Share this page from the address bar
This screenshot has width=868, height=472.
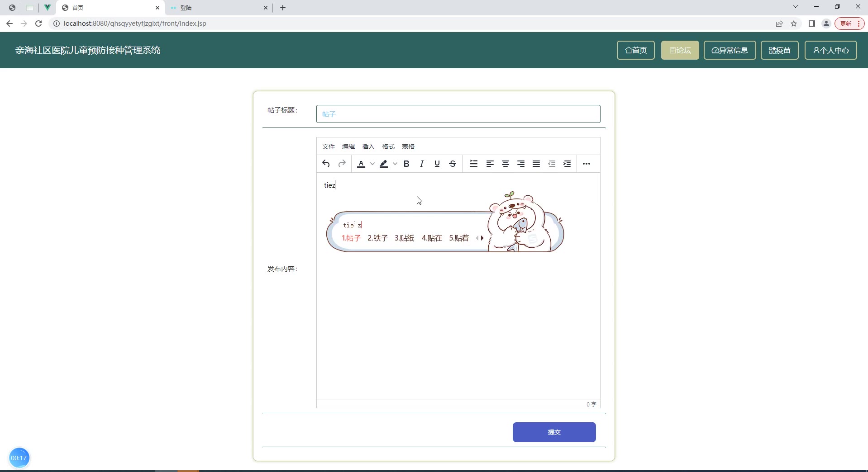(x=779, y=24)
